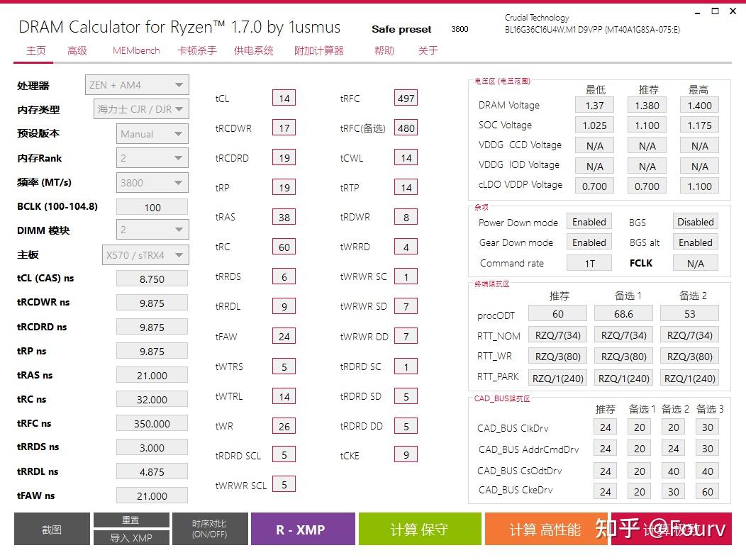Toggle 时序对比 (ON/OFF) button
746x560 pixels.
(x=210, y=529)
